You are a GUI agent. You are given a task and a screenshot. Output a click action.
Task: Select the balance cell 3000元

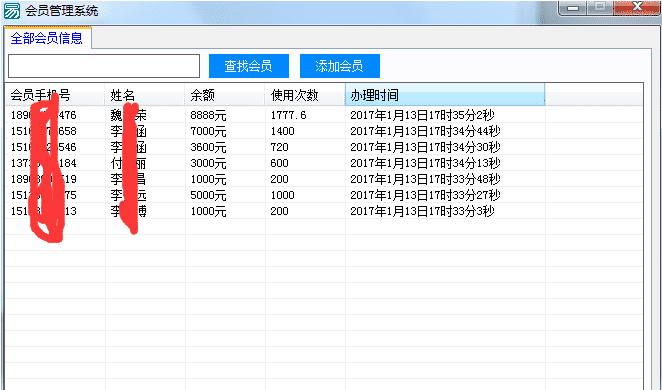click(x=208, y=163)
